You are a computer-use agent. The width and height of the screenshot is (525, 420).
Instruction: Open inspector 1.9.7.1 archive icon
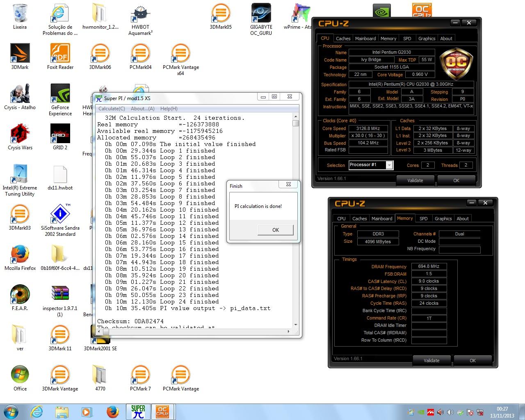click(60, 301)
